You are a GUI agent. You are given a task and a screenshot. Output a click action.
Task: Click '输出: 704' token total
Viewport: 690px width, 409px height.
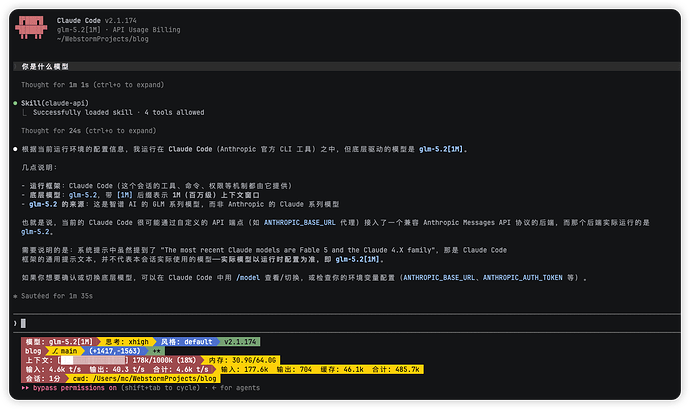pyautogui.click(x=294, y=369)
